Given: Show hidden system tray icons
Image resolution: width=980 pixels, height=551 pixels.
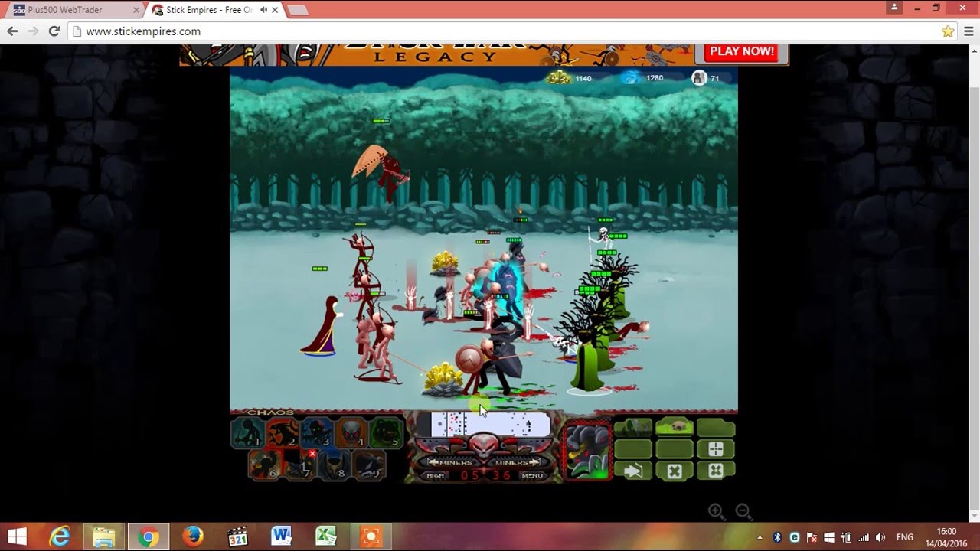Looking at the screenshot, I should (760, 537).
